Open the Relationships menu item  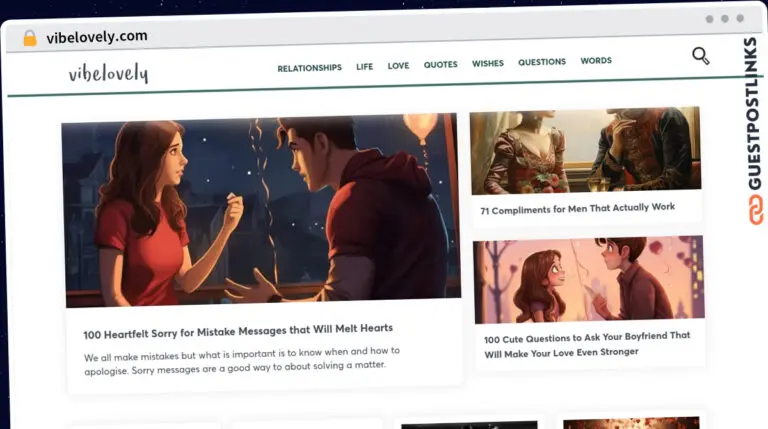point(310,68)
